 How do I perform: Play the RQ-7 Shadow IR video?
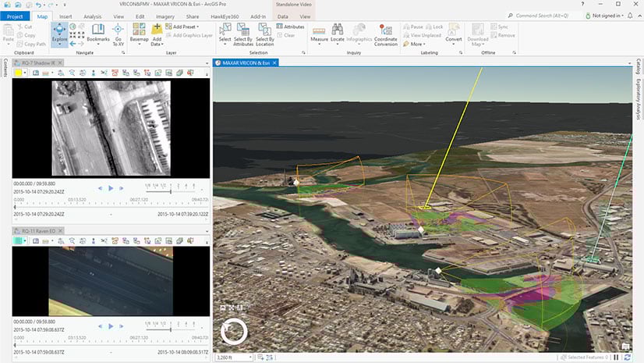[111, 188]
